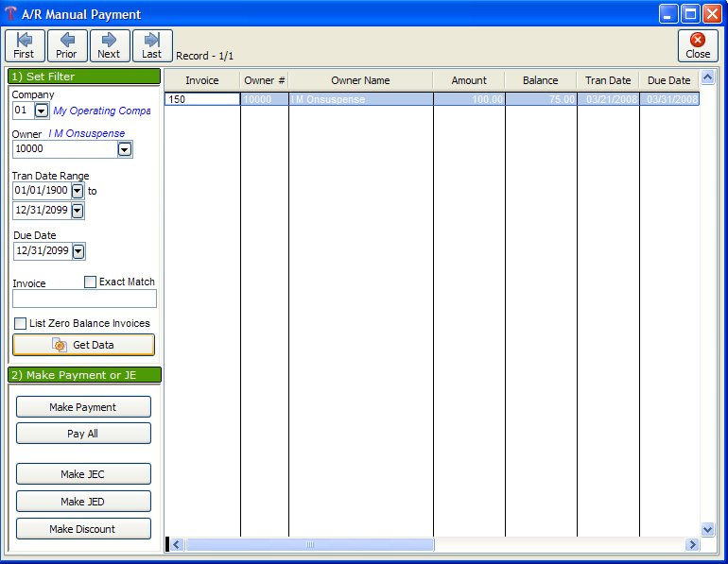
Task: Click the Make JED button
Action: pyautogui.click(x=83, y=502)
